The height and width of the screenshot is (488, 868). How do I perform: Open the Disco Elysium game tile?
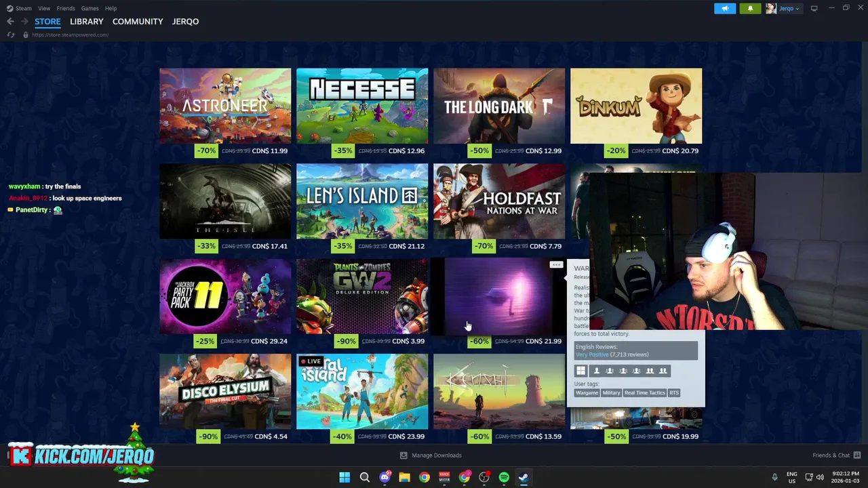click(225, 392)
